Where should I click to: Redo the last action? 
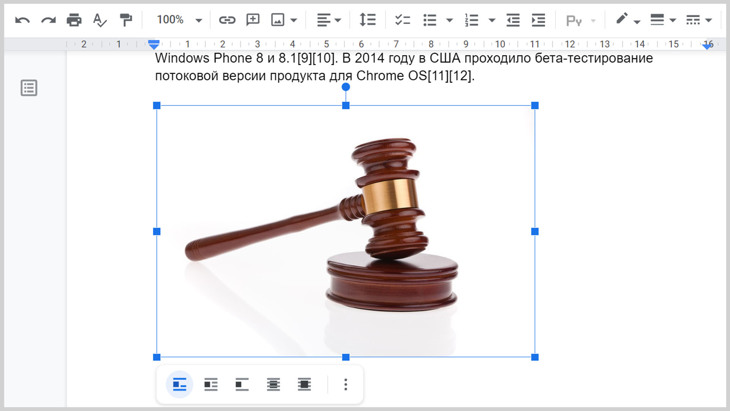click(x=48, y=20)
